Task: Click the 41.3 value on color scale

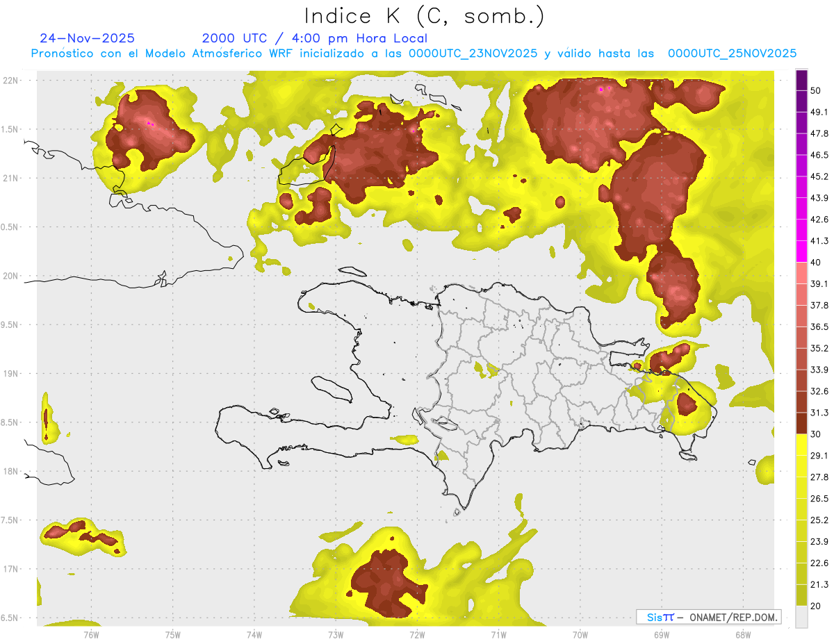Action: tap(819, 241)
